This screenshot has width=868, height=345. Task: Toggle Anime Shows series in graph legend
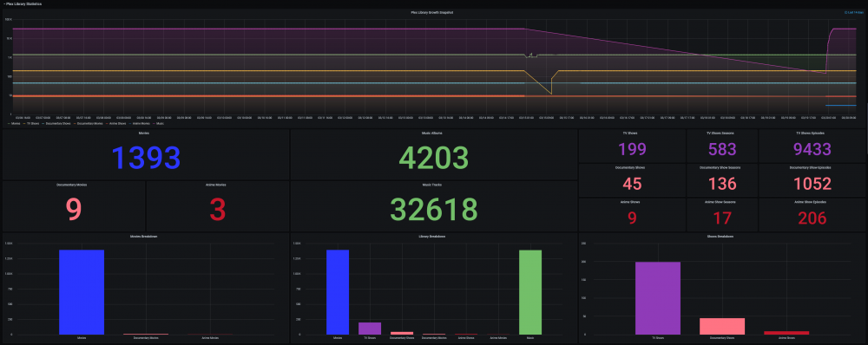[115, 123]
